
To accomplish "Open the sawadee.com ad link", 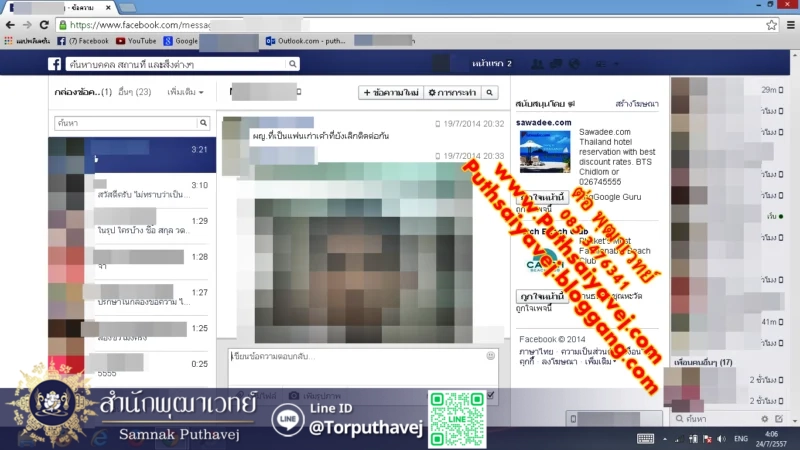I will coord(543,122).
